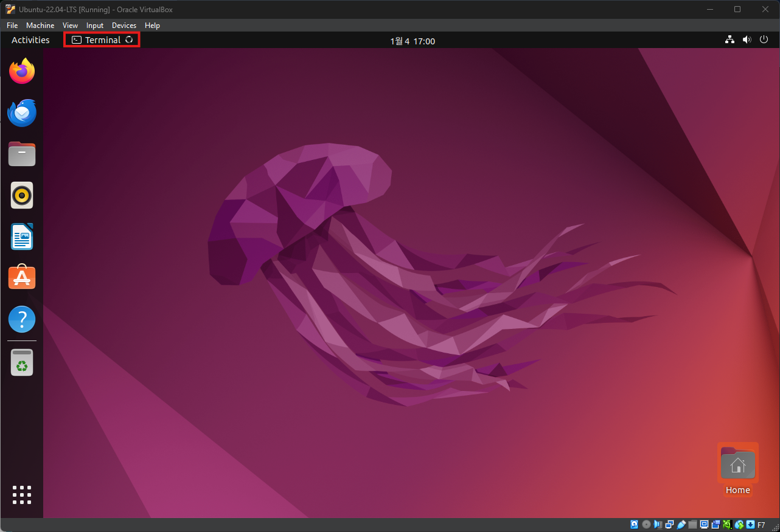Viewport: 780px width, 532px height.
Task: Open the Terminal app menu in top bar
Action: pyautogui.click(x=102, y=40)
